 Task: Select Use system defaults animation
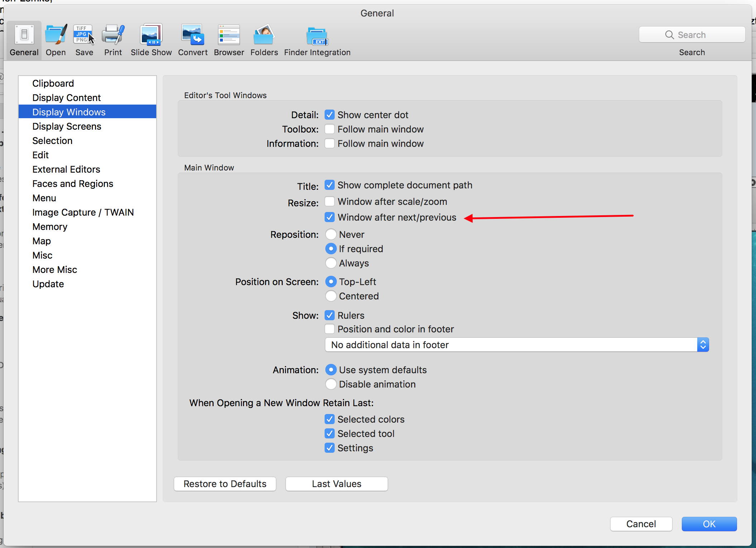[x=331, y=370]
